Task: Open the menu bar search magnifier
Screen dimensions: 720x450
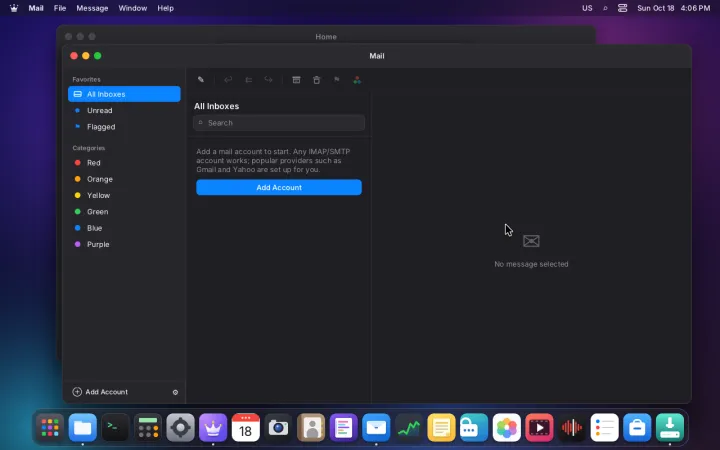Action: (x=605, y=8)
